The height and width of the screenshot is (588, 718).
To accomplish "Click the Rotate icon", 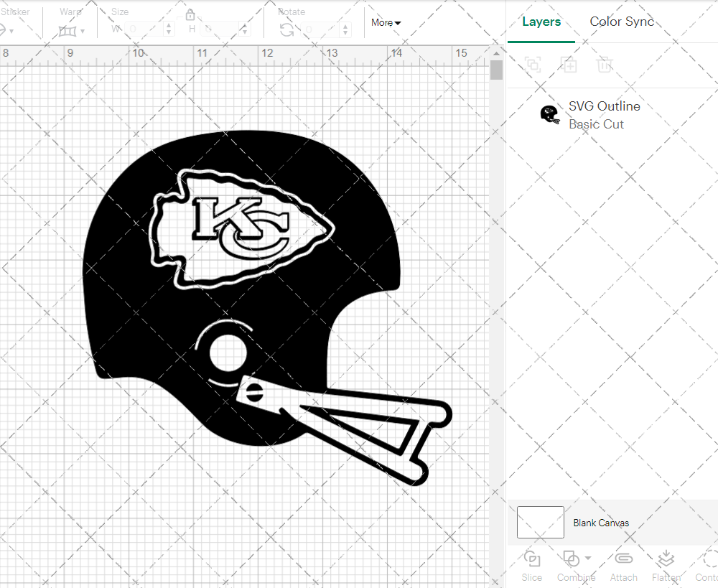I will click(x=287, y=29).
